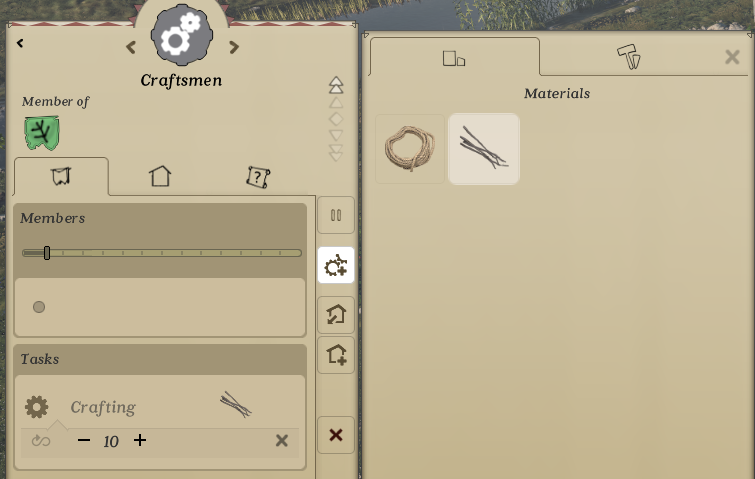Select the rope material icon
Image resolution: width=755 pixels, height=479 pixels.
[x=410, y=149]
